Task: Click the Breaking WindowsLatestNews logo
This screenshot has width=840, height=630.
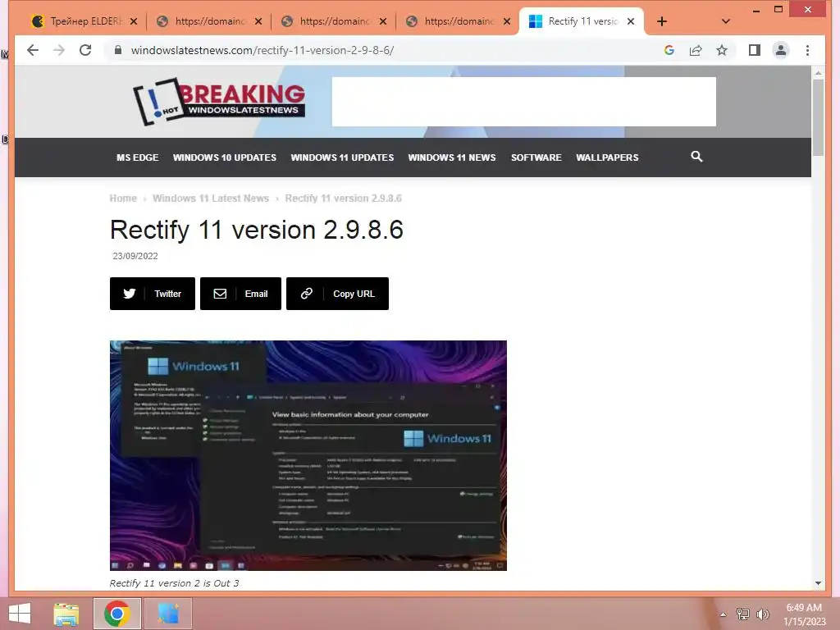Action: tap(219, 102)
